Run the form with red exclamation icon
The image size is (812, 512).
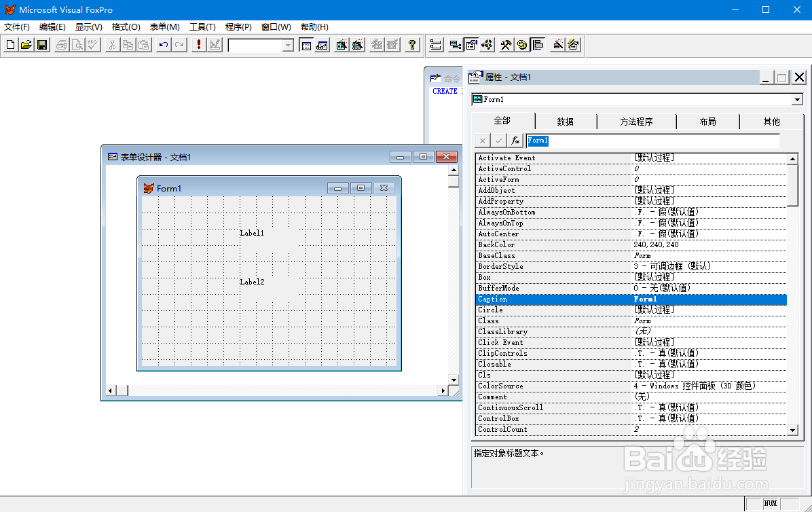tap(199, 45)
